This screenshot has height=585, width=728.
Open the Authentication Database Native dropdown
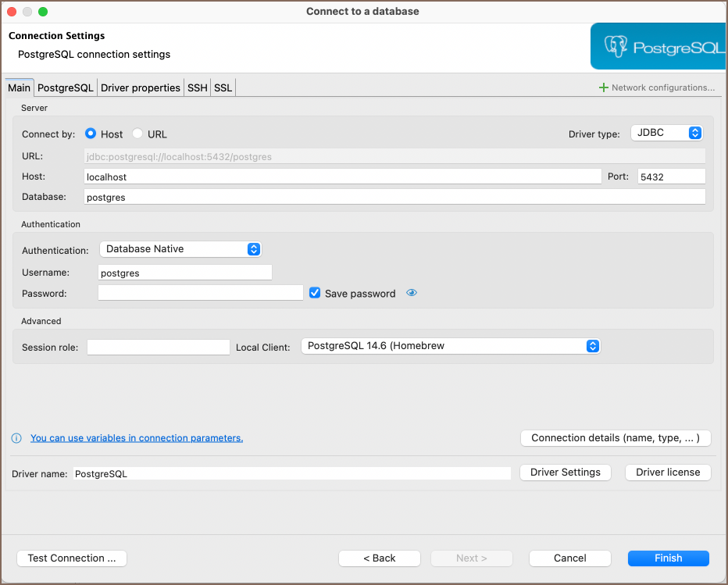(x=180, y=249)
